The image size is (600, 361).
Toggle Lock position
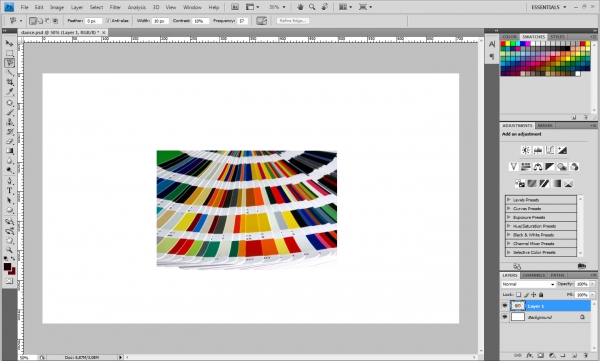pyautogui.click(x=534, y=295)
